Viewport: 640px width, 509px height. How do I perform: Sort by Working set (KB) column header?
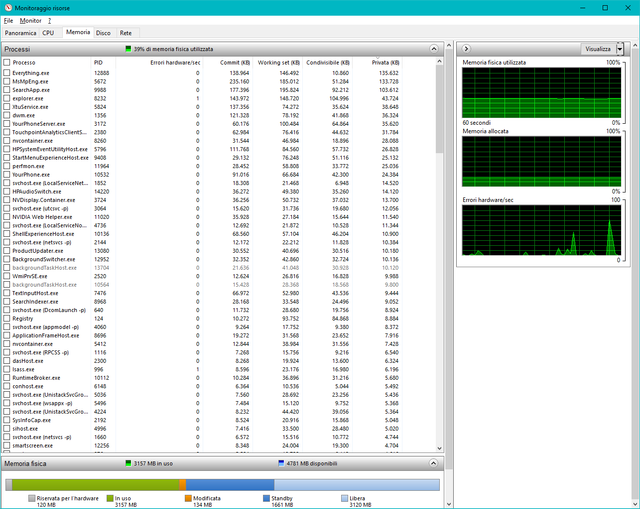pyautogui.click(x=277, y=62)
